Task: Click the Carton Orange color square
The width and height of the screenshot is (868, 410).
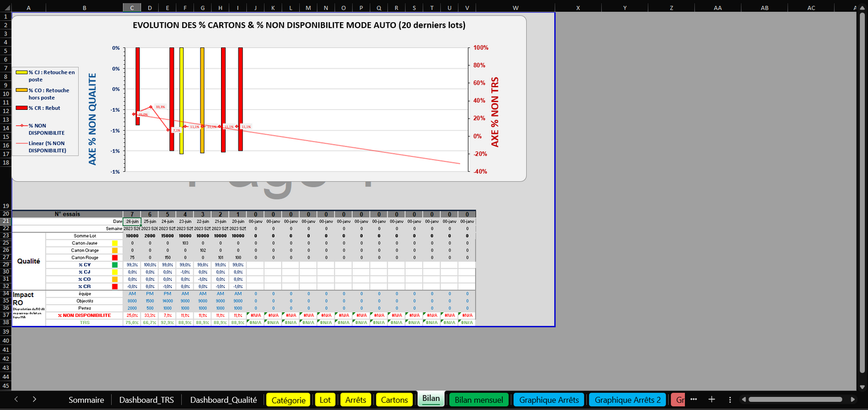Action: (115, 250)
